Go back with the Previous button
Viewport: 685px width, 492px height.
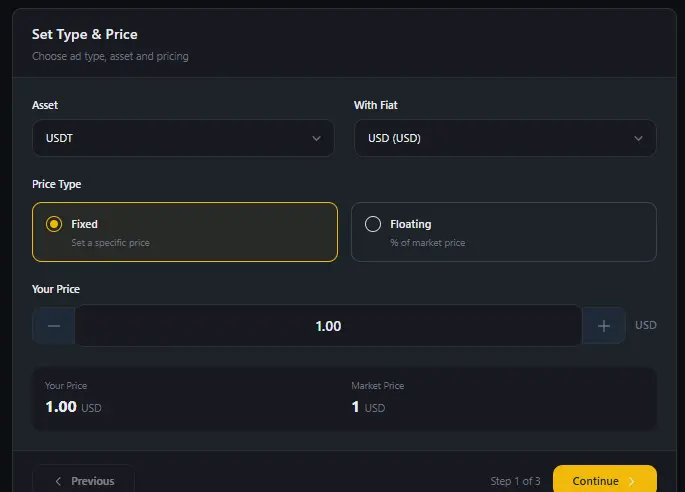click(x=84, y=480)
